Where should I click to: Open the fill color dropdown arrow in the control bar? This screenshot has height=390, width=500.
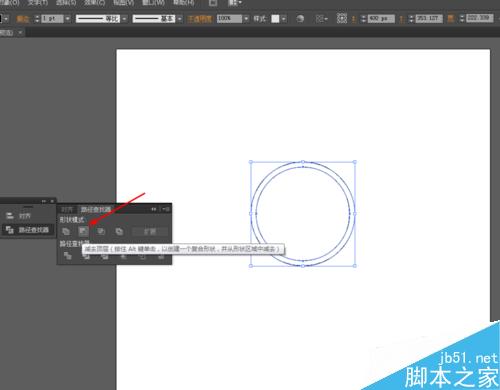[6, 19]
